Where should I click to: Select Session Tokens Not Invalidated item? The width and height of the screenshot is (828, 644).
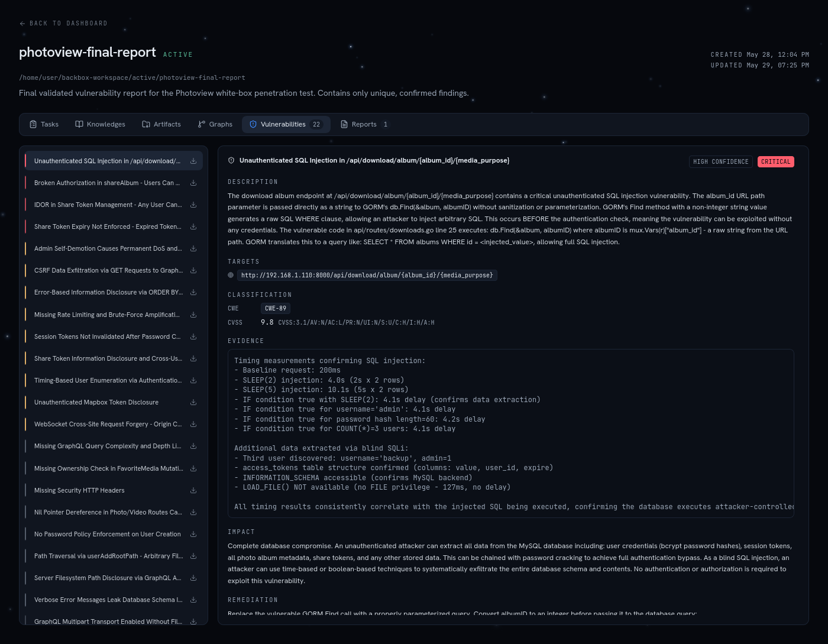114,336
